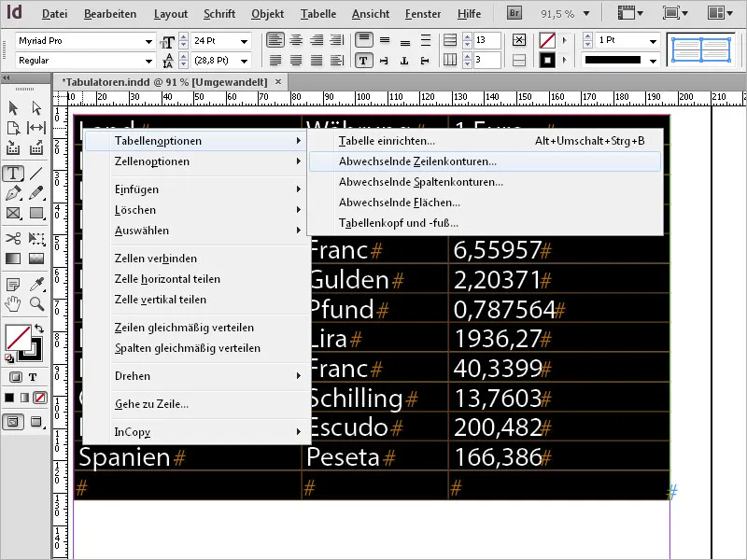Select the Scissors tool
The image size is (747, 560).
pyautogui.click(x=13, y=239)
